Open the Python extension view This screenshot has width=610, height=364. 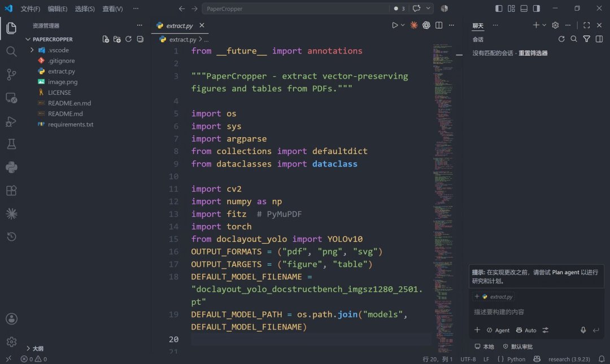11,167
